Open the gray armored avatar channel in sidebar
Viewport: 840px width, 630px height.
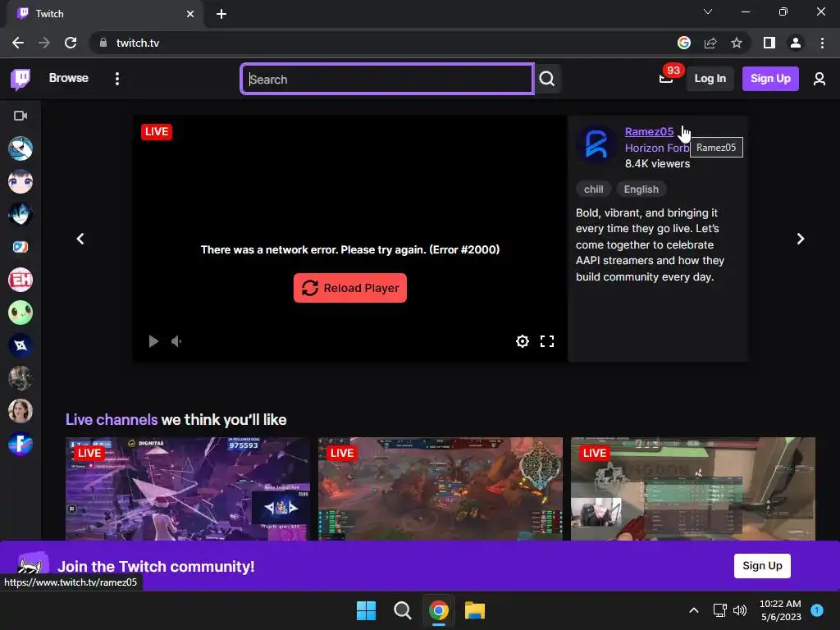pyautogui.click(x=21, y=378)
